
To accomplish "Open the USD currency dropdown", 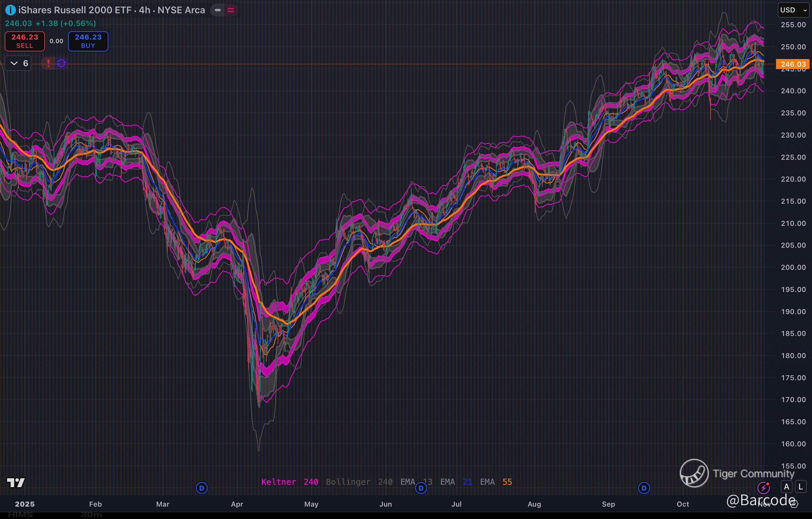I will tap(793, 10).
